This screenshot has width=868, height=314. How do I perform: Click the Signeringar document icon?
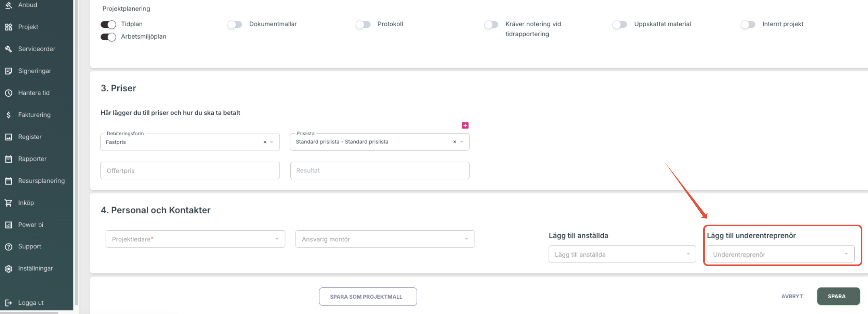point(8,71)
